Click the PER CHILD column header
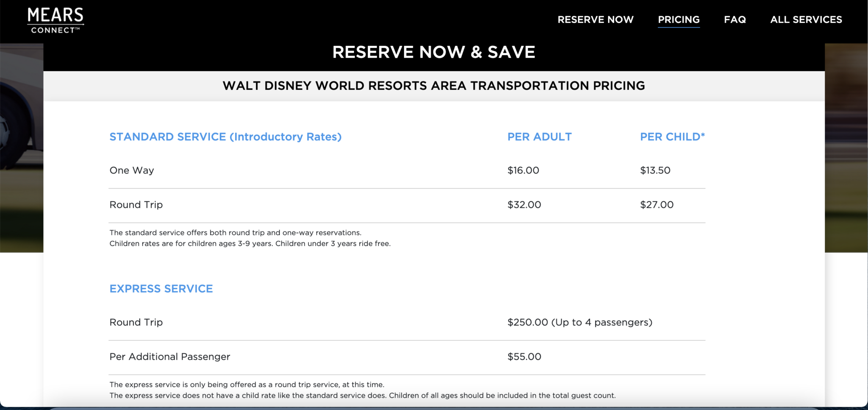Viewport: 868px width, 410px height. click(x=672, y=137)
